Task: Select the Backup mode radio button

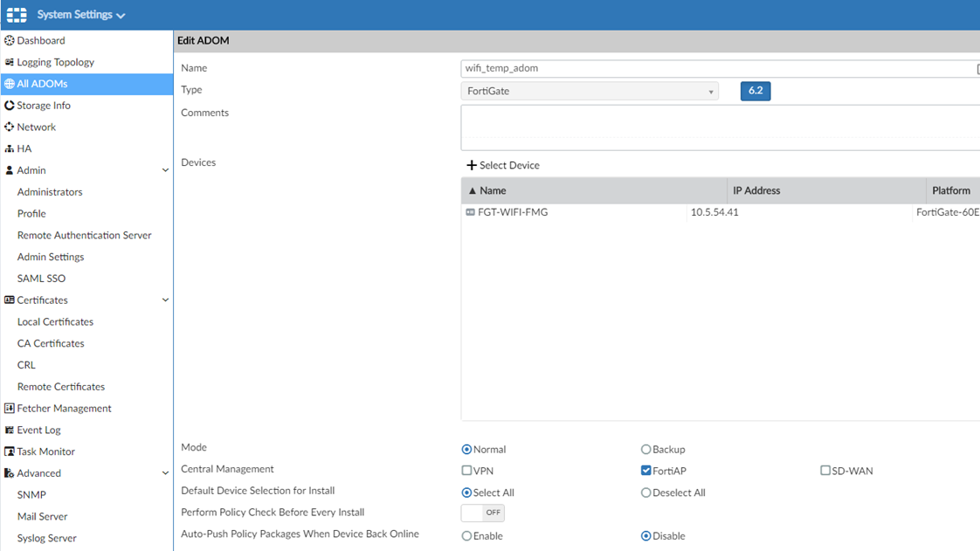Action: pyautogui.click(x=646, y=450)
